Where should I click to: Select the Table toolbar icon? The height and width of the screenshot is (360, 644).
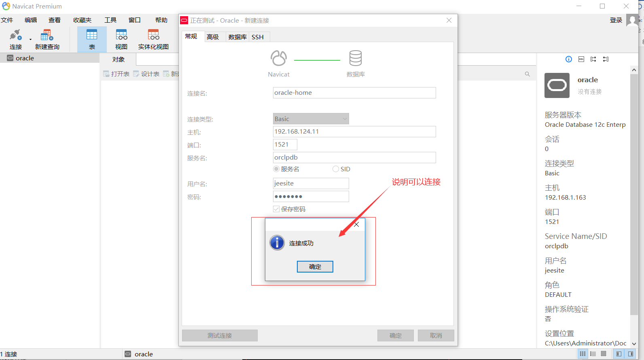[x=92, y=39]
